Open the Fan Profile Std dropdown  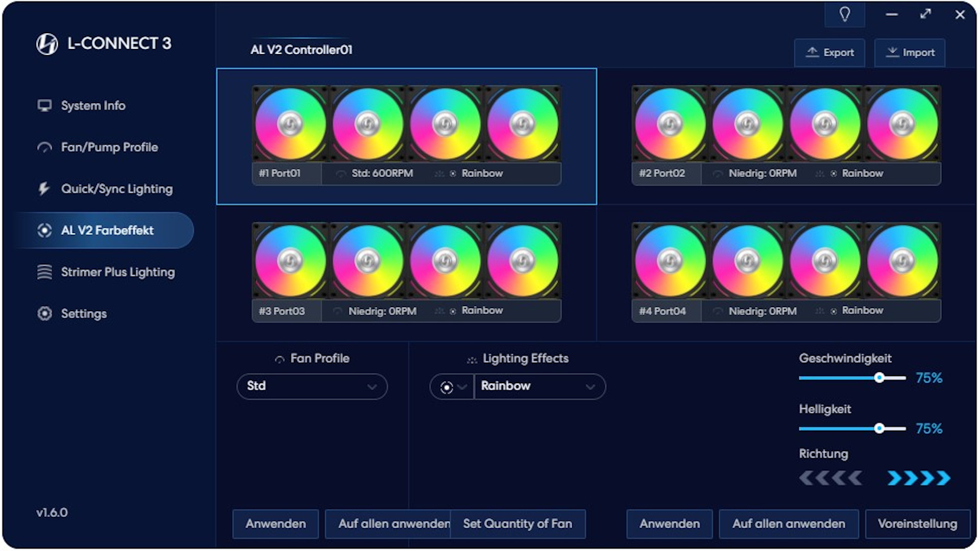(x=312, y=386)
